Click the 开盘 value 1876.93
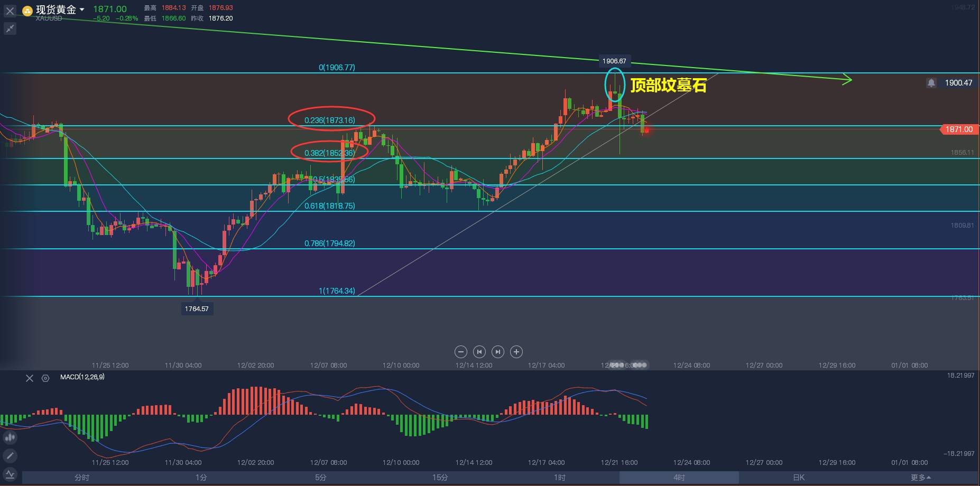The width and height of the screenshot is (980, 486). click(x=220, y=8)
